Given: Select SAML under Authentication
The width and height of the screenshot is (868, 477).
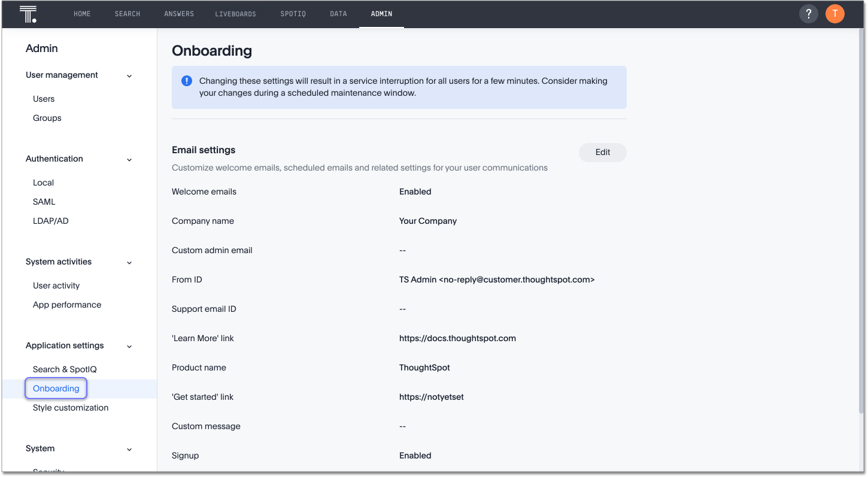Looking at the screenshot, I should (x=44, y=202).
